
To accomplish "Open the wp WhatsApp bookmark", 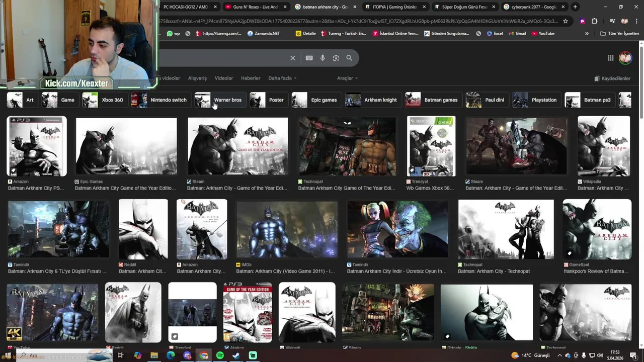I will tap(173, 33).
